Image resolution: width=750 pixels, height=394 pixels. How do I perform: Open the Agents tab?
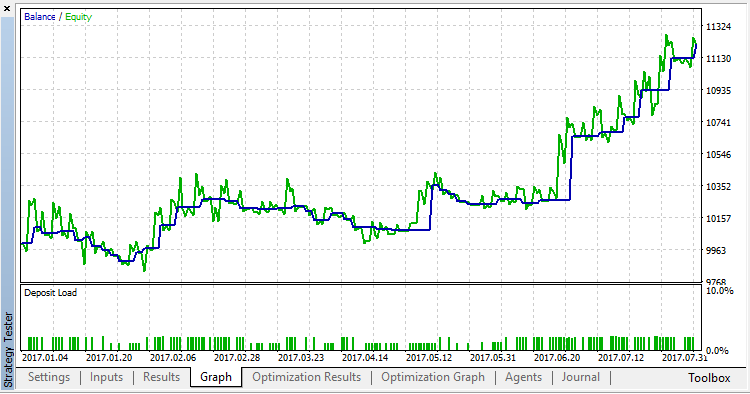point(523,377)
